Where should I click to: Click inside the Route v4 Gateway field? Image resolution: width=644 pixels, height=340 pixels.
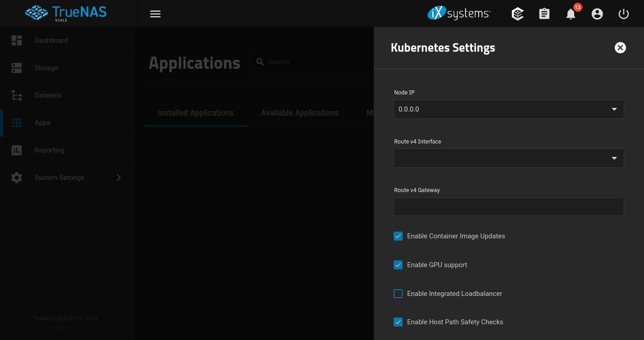508,206
